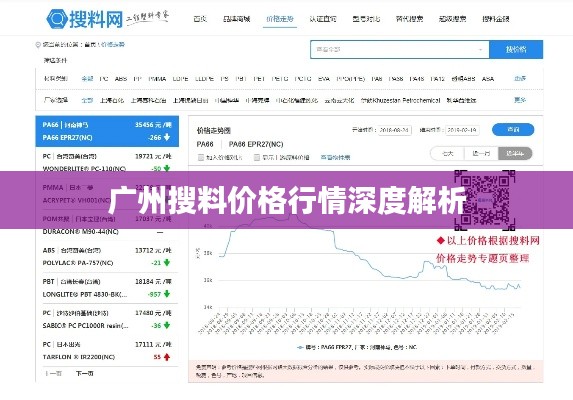The image size is (573, 400).
Task: Click the down arrow in the PA66 EPR27 row
Action: [167, 137]
